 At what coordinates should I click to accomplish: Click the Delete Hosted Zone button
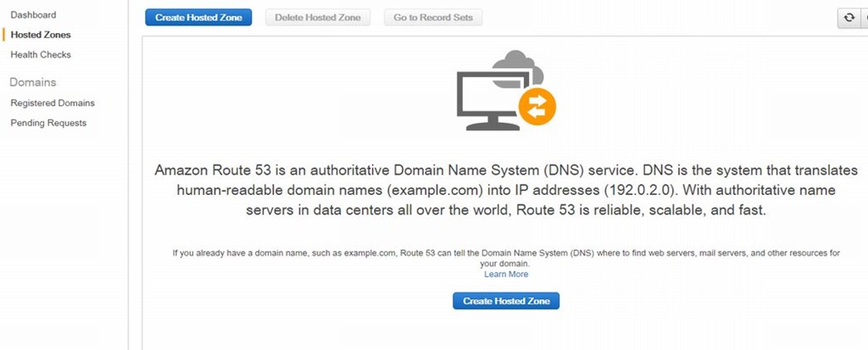pyautogui.click(x=318, y=18)
